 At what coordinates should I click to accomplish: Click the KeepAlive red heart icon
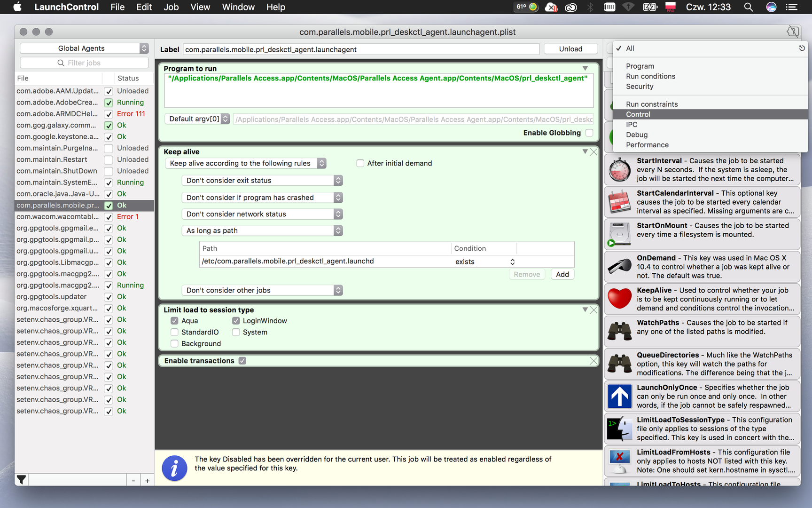619,299
